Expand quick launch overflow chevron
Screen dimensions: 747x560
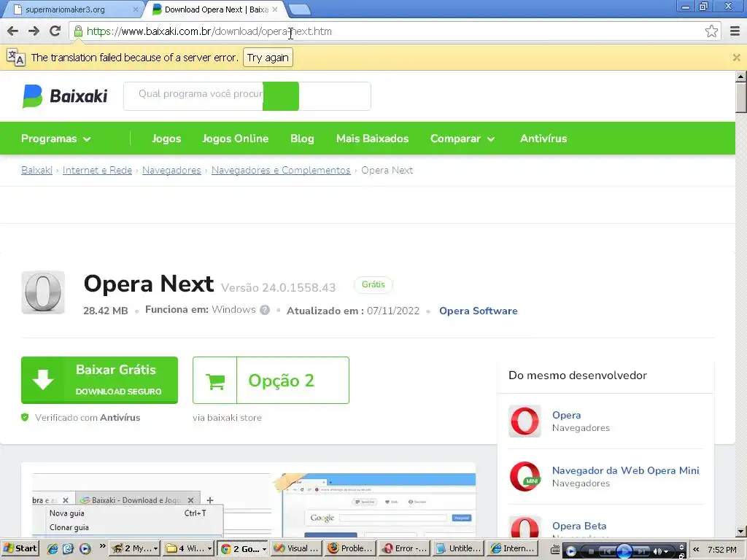point(102,545)
